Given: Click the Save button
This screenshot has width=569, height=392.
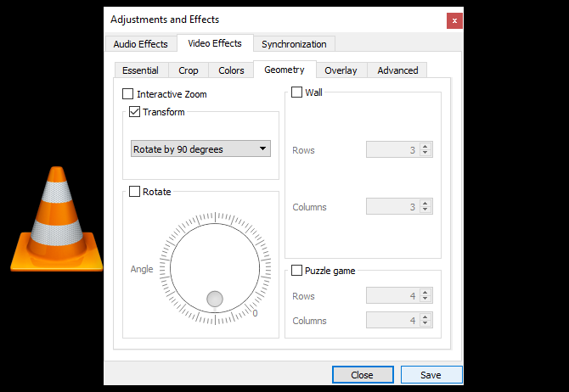Looking at the screenshot, I should [x=431, y=374].
